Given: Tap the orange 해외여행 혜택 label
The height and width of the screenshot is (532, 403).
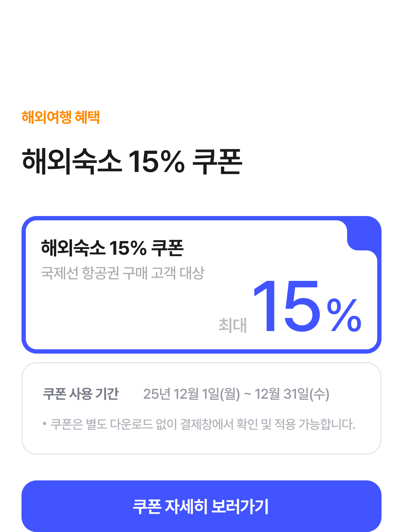Looking at the screenshot, I should coord(61,117).
